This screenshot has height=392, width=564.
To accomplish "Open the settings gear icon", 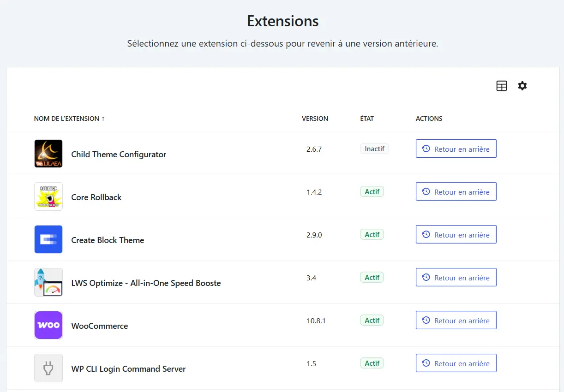I will (x=522, y=86).
